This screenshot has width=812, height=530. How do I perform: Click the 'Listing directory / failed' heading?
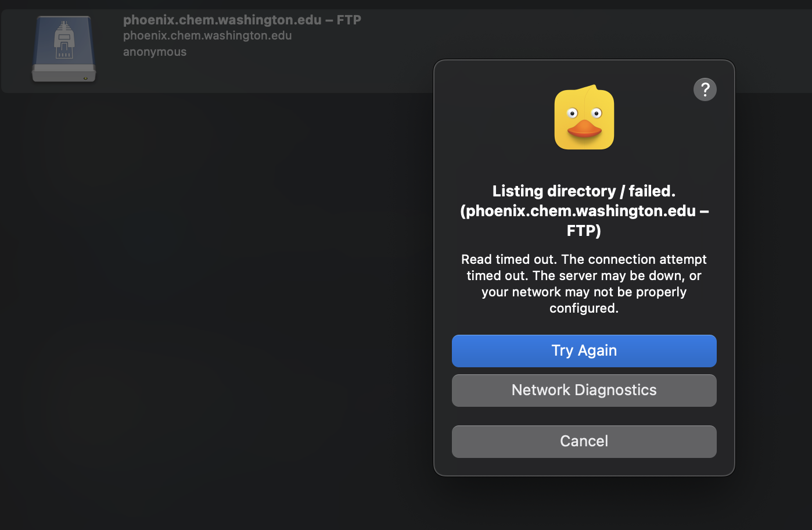coord(584,210)
